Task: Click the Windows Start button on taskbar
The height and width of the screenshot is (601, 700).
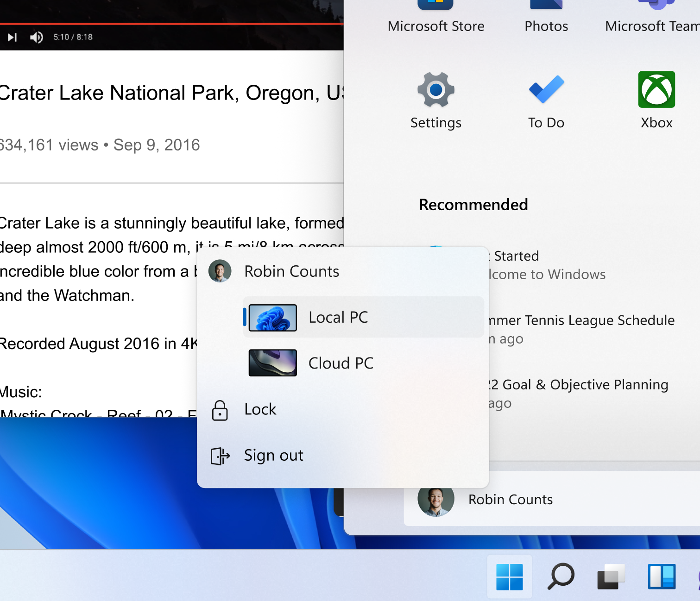Action: coord(510,576)
